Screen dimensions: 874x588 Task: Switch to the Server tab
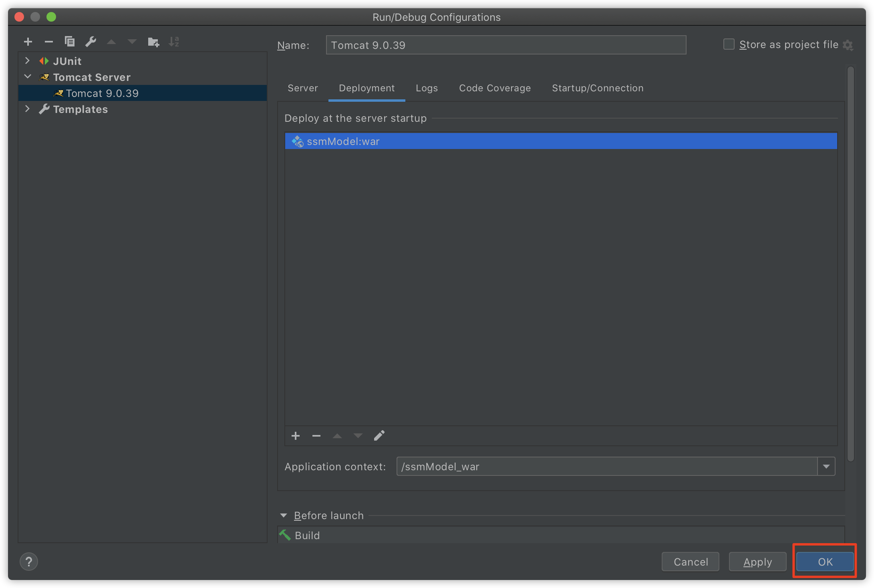point(302,88)
